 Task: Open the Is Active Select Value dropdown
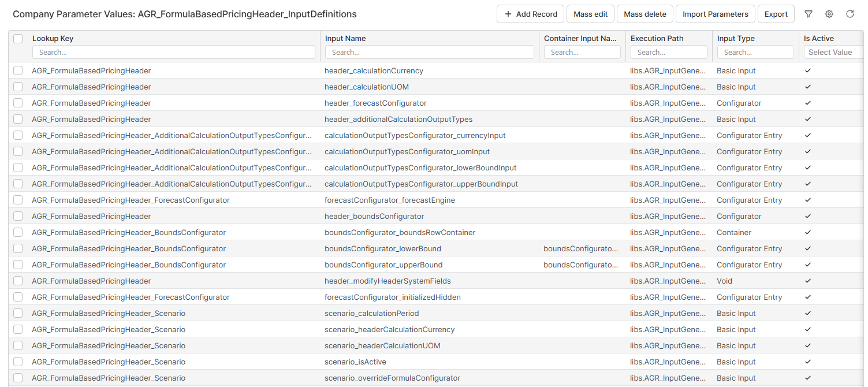click(833, 52)
